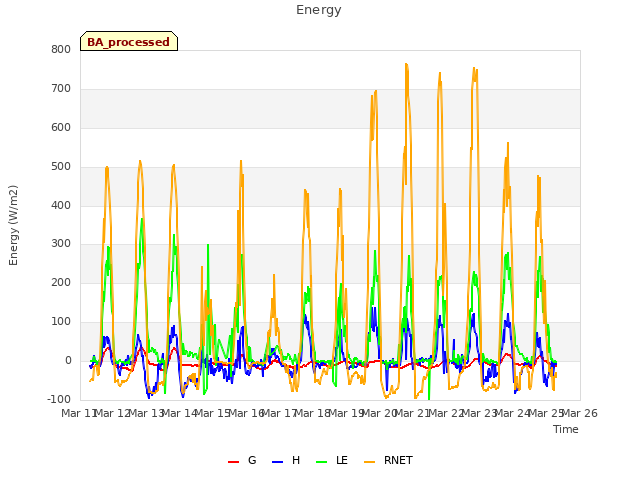Click the Time x-axis label
Image resolution: width=640 pixels, height=480 pixels.
(566, 429)
